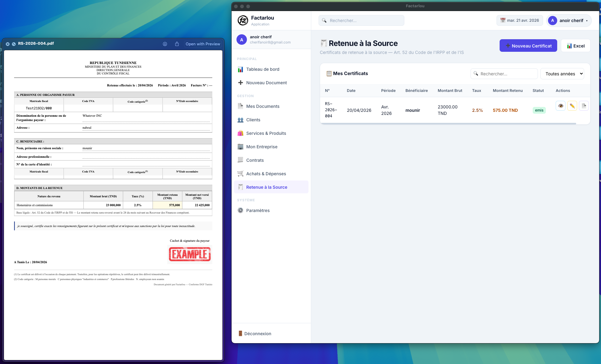Click the date display mar. 21 avr. 2026

tap(520, 21)
